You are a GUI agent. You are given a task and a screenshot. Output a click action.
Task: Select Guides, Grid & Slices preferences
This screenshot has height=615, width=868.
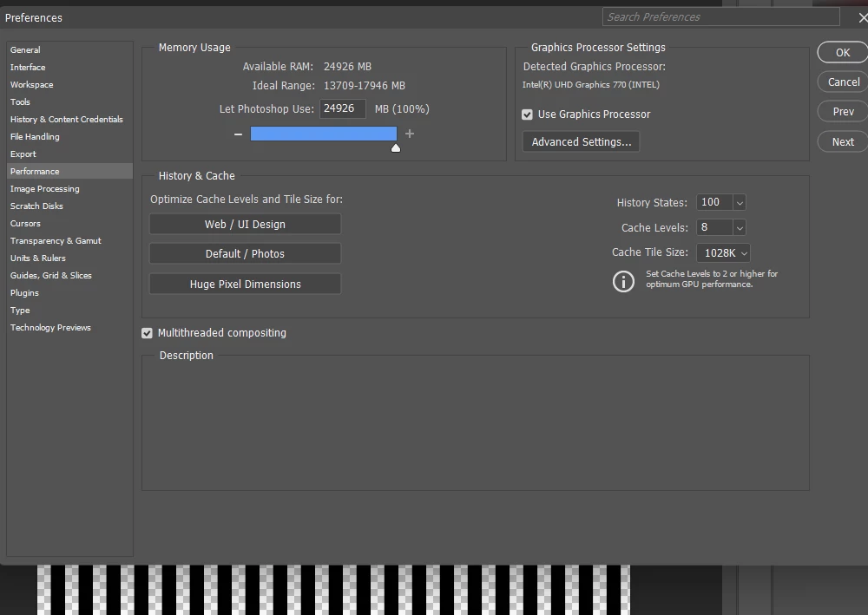point(51,276)
